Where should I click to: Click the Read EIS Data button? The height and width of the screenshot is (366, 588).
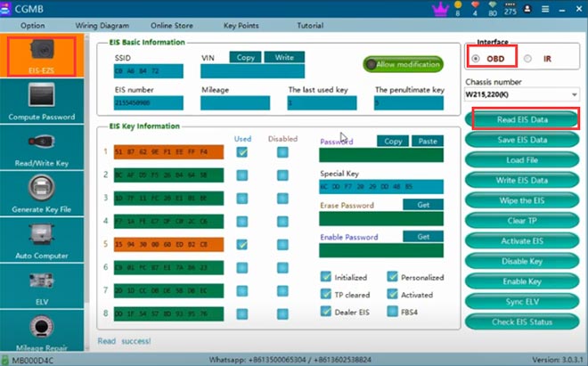(x=521, y=119)
